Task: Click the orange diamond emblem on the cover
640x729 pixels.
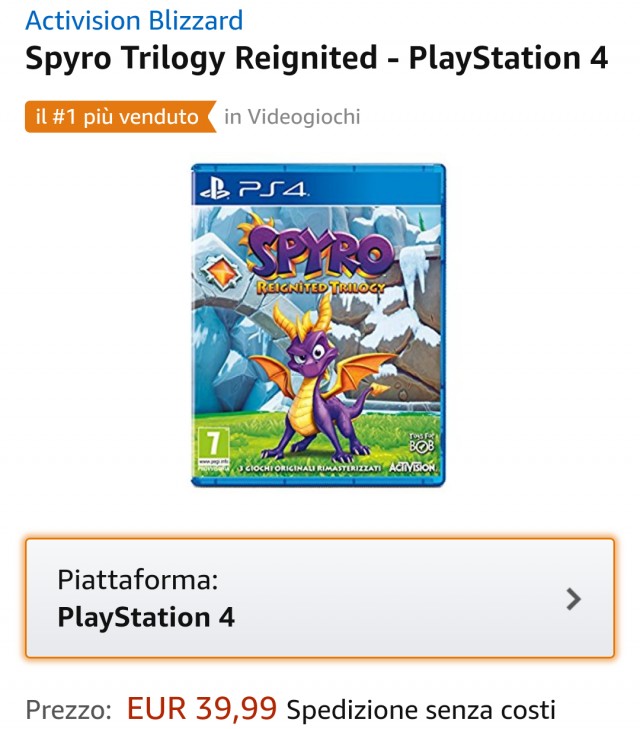Action: [221, 271]
